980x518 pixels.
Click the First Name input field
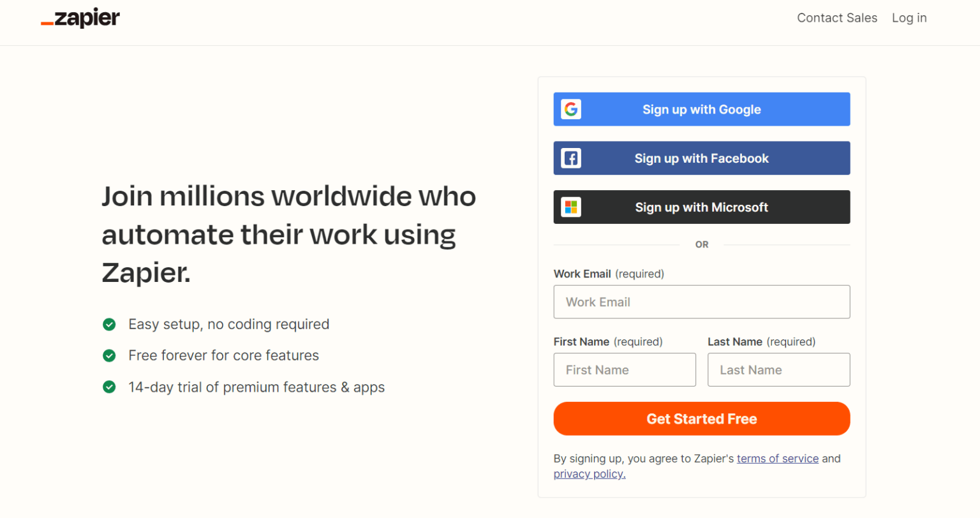click(624, 369)
